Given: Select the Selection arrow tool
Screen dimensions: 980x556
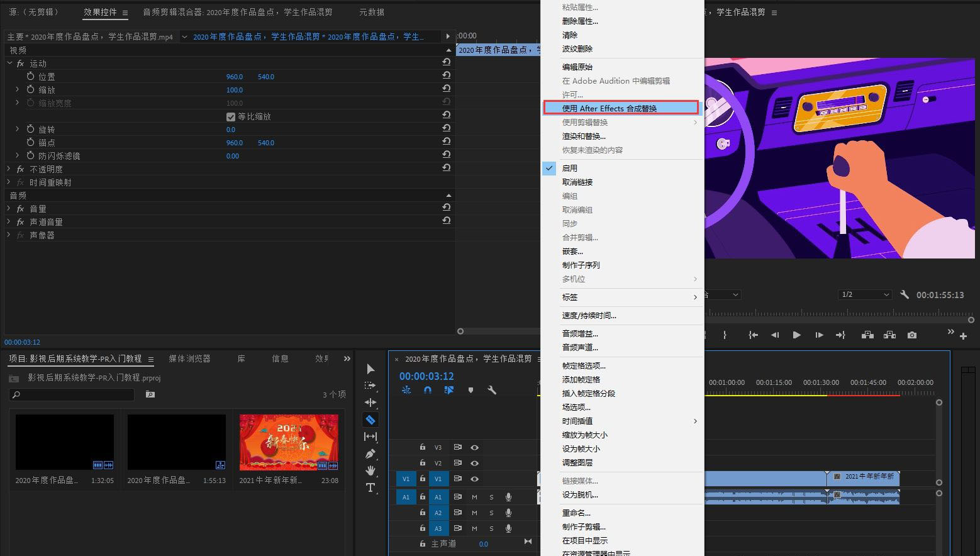Looking at the screenshot, I should pyautogui.click(x=370, y=369).
